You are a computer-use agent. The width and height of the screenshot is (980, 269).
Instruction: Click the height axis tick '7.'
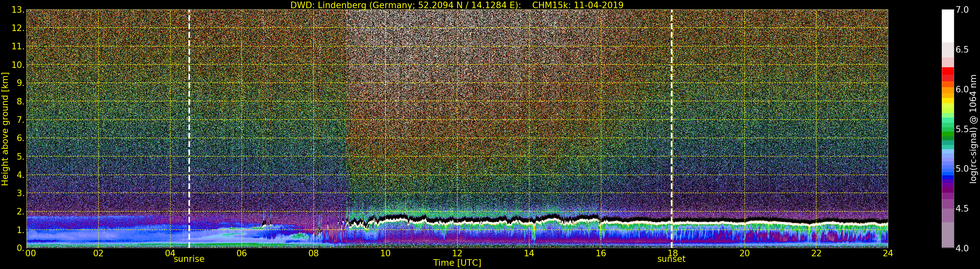(21, 120)
